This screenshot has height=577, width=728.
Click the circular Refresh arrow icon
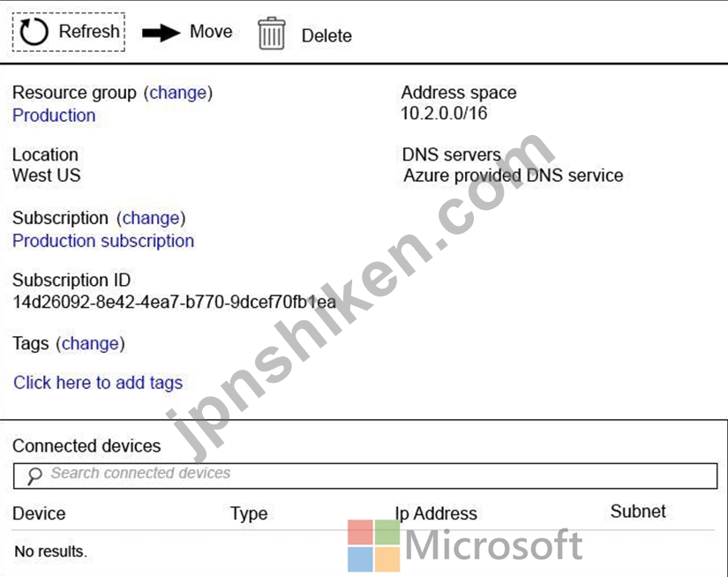click(34, 32)
